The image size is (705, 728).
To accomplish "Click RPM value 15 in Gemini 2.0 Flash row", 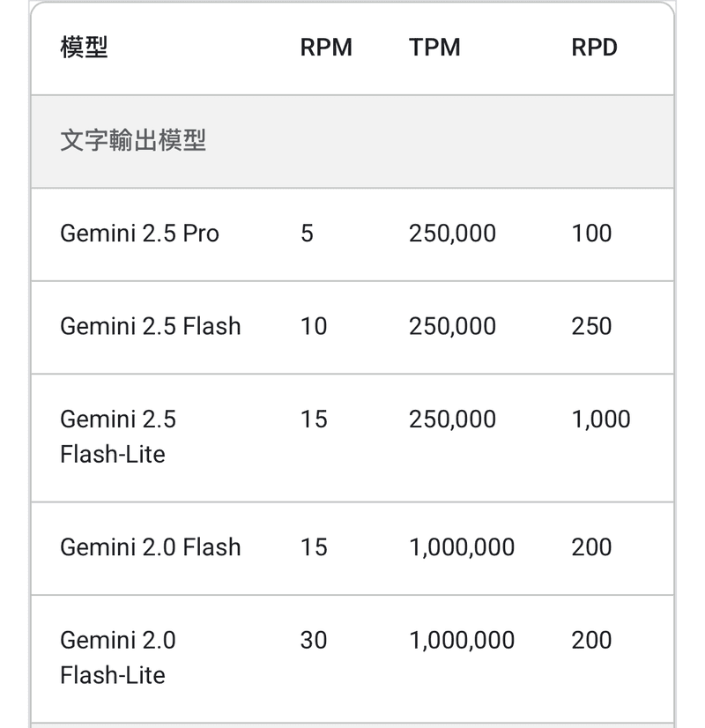I will click(x=314, y=547).
